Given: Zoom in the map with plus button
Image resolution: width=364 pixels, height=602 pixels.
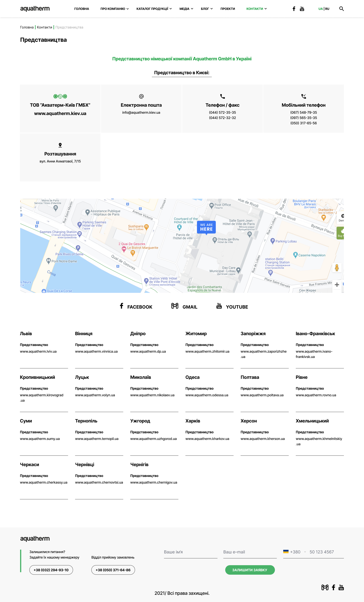Looking at the screenshot, I should 337,285.
